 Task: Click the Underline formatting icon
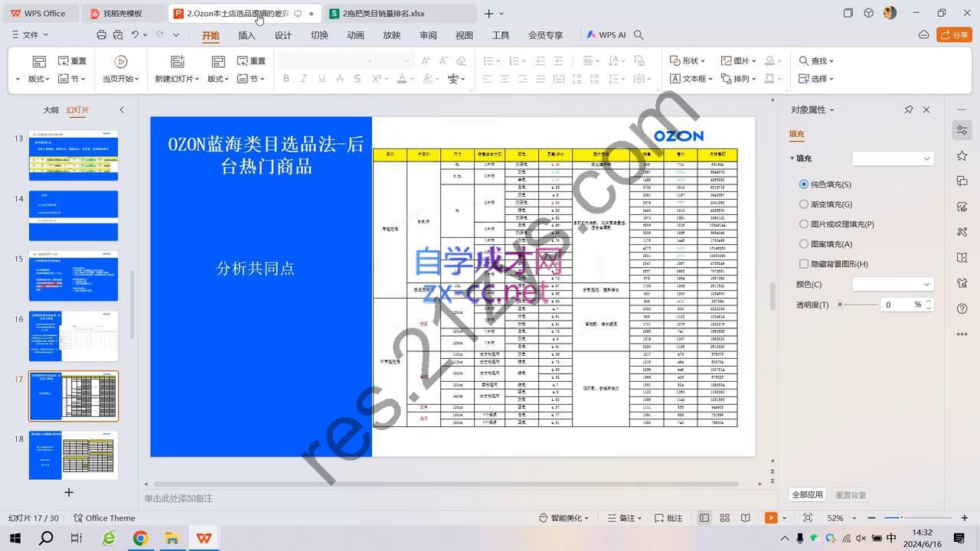coord(322,79)
